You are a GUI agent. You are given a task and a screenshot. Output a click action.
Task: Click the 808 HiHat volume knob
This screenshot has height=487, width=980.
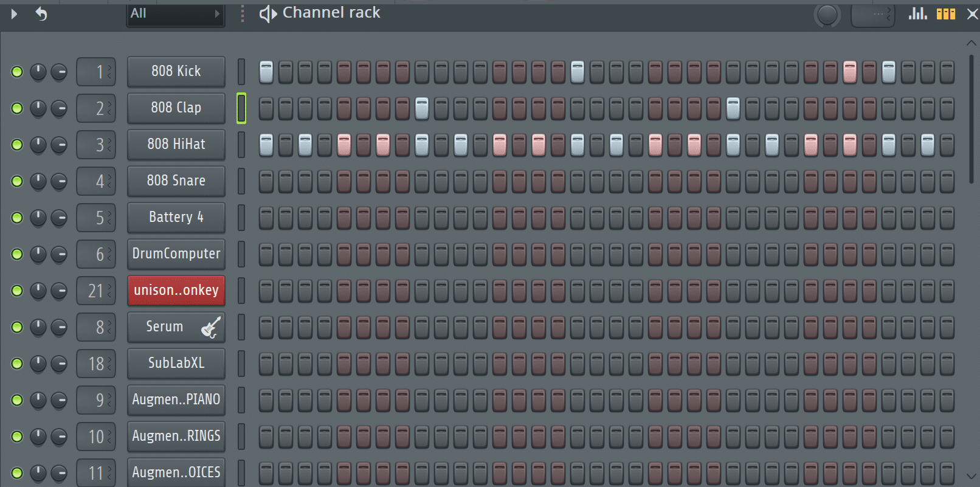[x=59, y=145]
